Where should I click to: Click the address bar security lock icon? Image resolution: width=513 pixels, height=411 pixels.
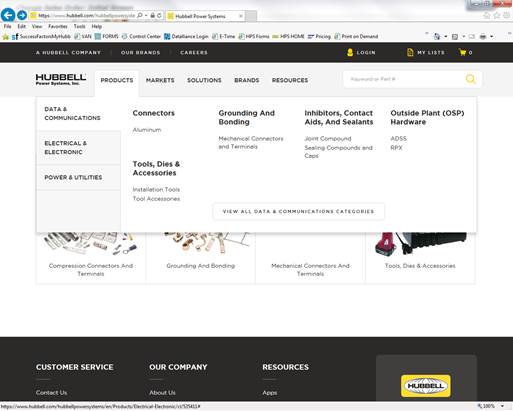pyautogui.click(x=152, y=16)
